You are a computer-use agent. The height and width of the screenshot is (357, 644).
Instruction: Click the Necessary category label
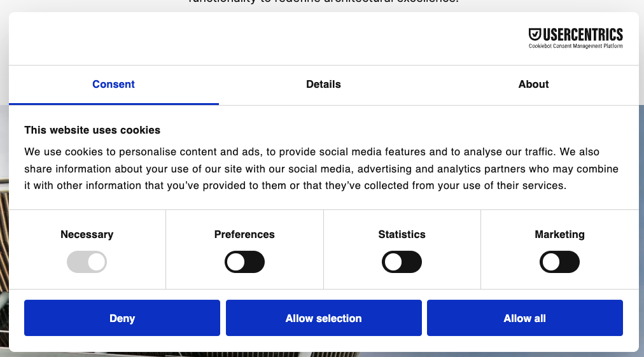[x=87, y=234]
